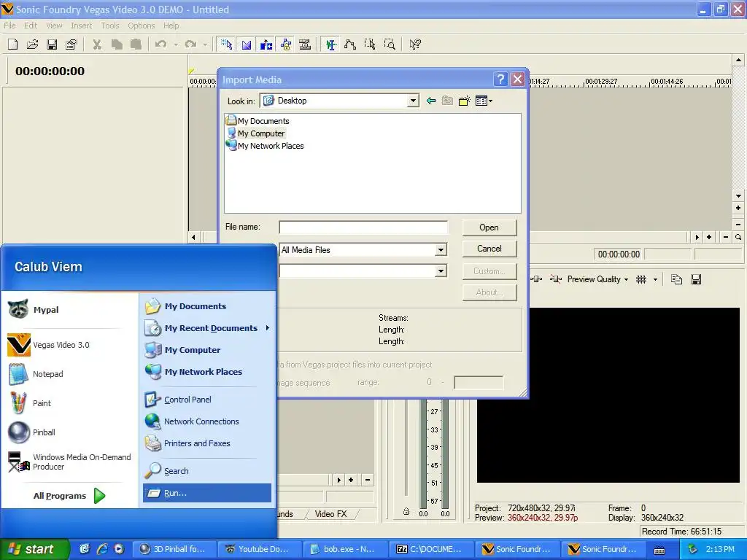Open Windows Media On-Demand Producer
747x560 pixels.
pos(69,462)
